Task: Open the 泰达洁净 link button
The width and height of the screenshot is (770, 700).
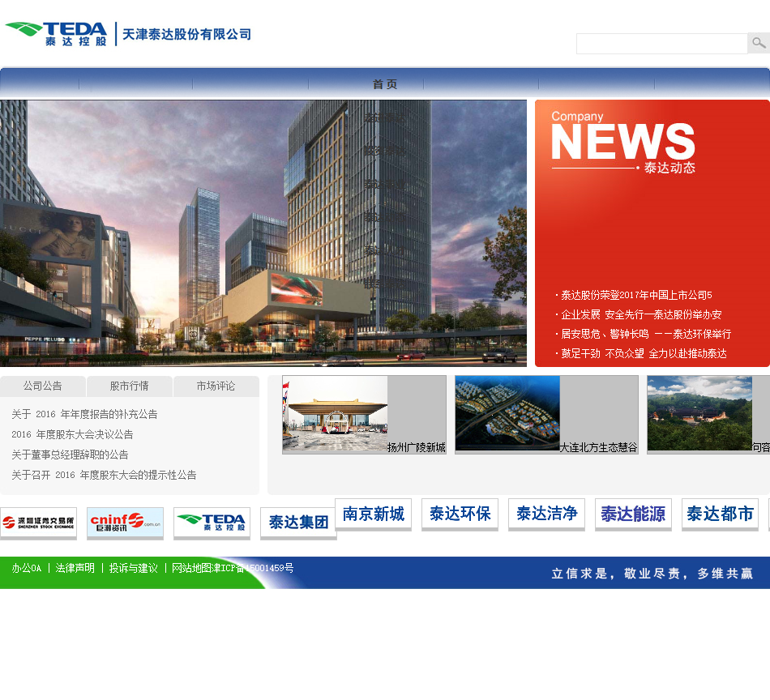Action: tap(546, 514)
